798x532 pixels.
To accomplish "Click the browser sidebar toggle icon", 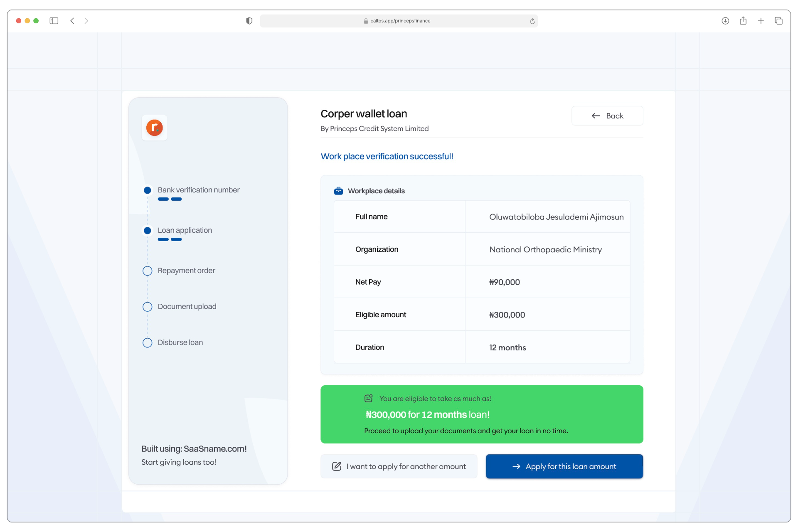I will click(54, 21).
